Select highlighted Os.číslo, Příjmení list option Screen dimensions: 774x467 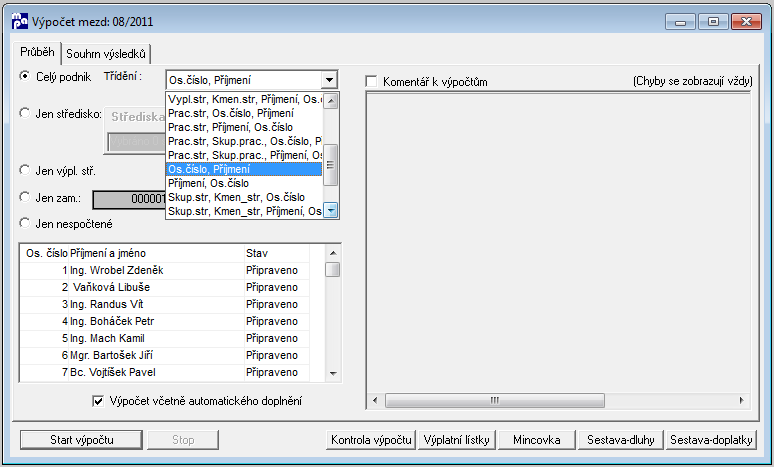[244, 169]
